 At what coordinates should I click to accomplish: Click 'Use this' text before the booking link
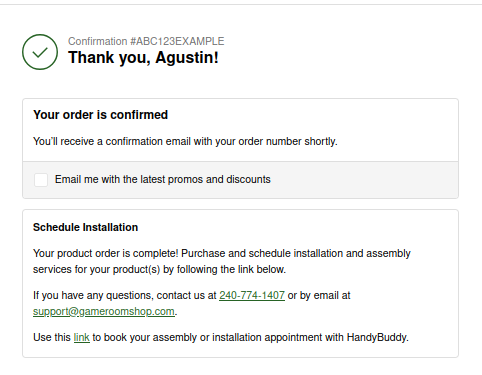click(x=52, y=337)
